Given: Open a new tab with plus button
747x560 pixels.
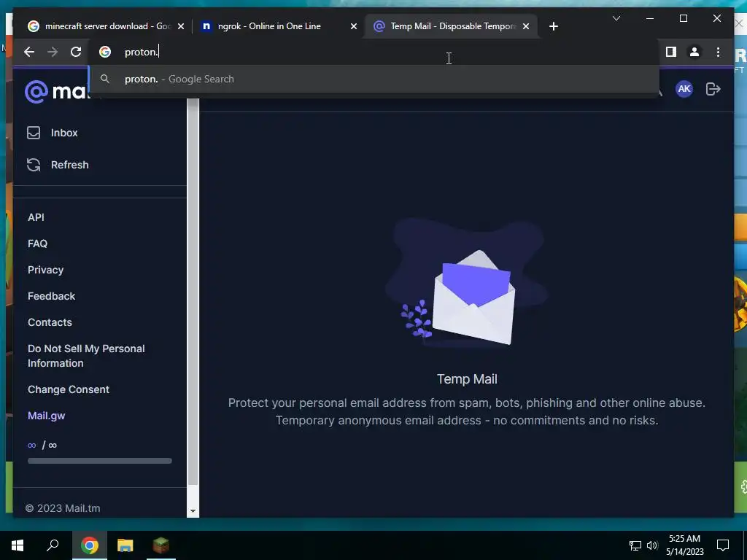Looking at the screenshot, I should 553,27.
